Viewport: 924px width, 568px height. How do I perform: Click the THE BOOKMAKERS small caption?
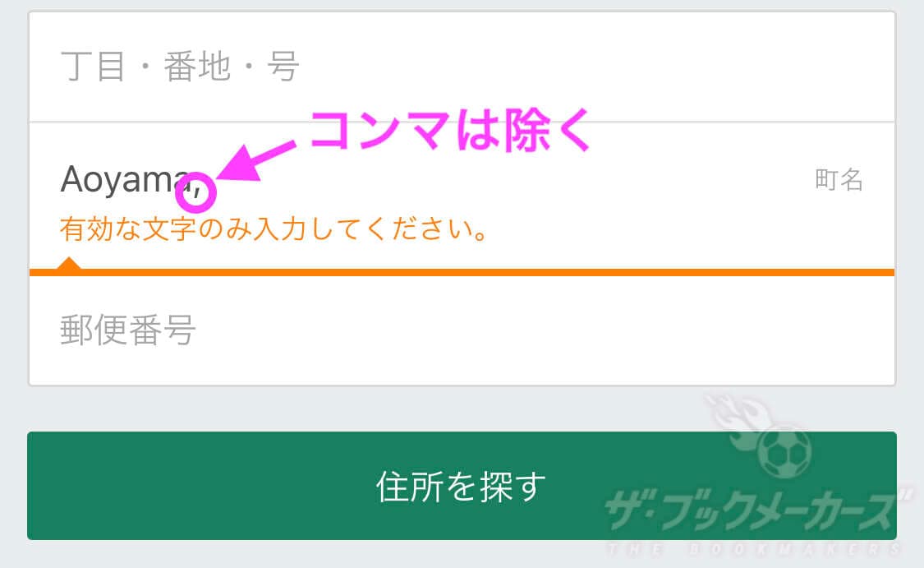[754, 549]
